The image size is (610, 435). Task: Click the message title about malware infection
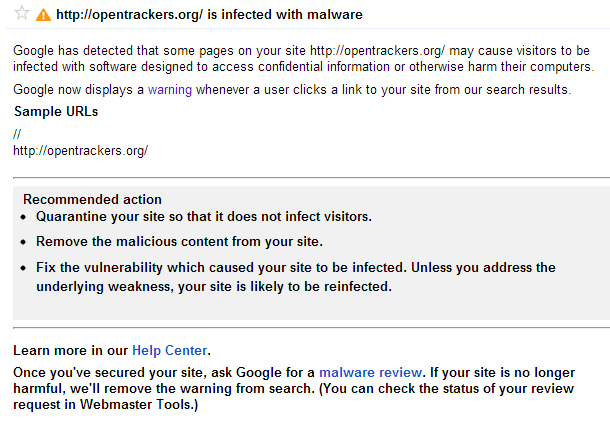point(209,15)
